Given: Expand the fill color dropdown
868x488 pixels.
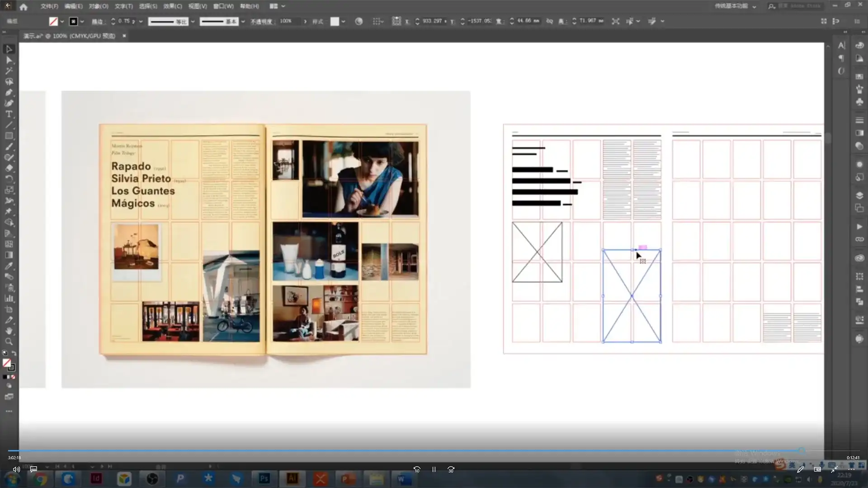Looking at the screenshot, I should (x=62, y=21).
